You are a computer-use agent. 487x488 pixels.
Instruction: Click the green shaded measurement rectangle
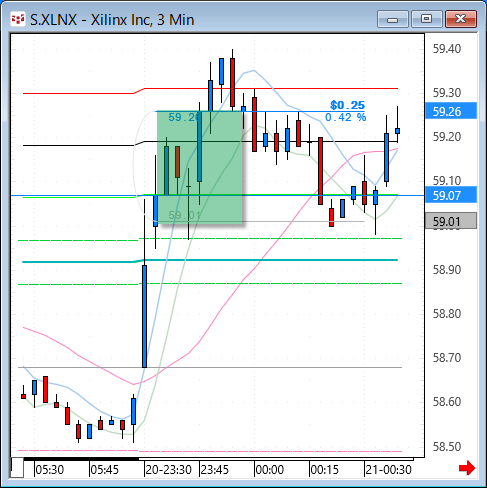tap(200, 167)
